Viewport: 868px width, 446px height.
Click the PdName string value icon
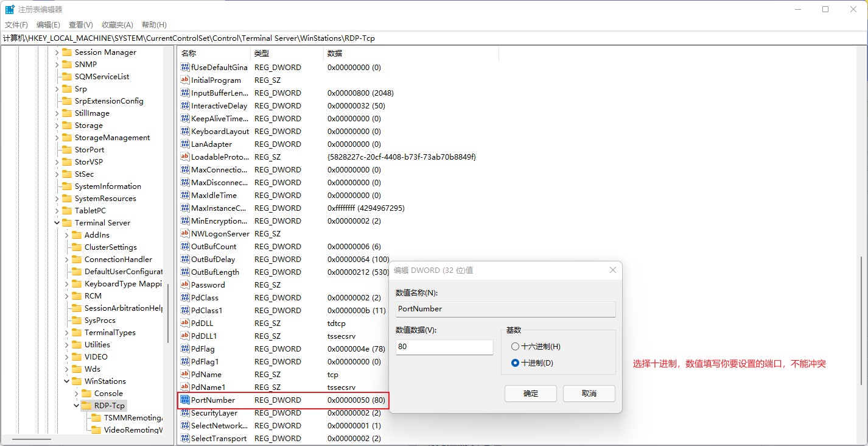pos(185,375)
